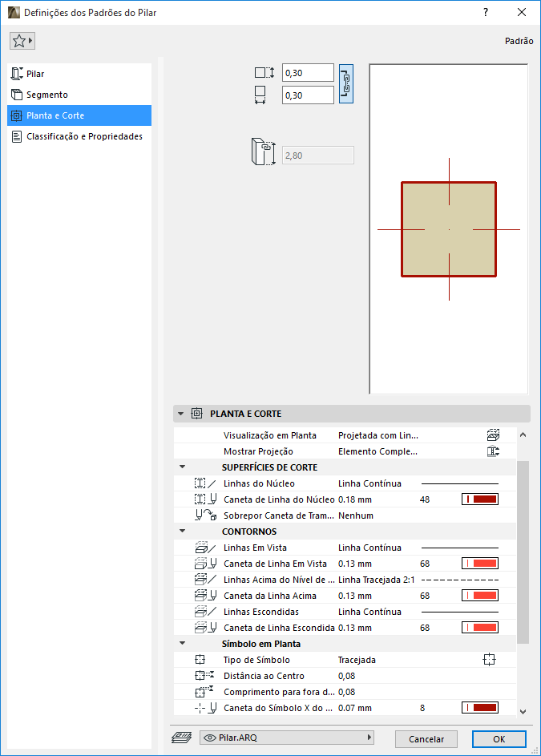The image size is (541, 756).
Task: Click the second 0,30 dimension field
Action: pyautogui.click(x=308, y=95)
